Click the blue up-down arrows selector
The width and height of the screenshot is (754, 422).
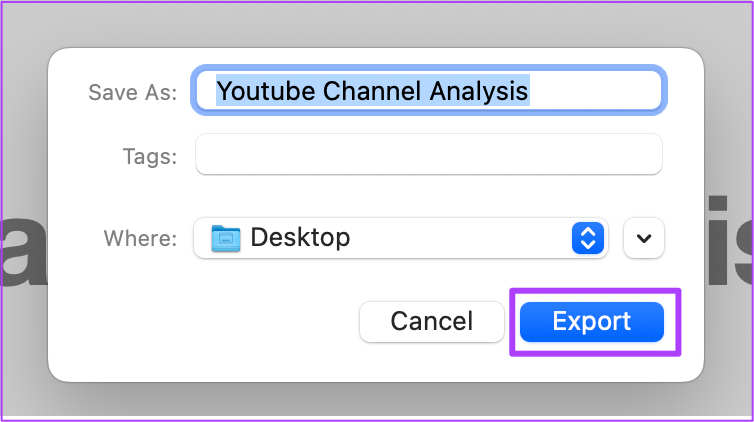(x=588, y=238)
